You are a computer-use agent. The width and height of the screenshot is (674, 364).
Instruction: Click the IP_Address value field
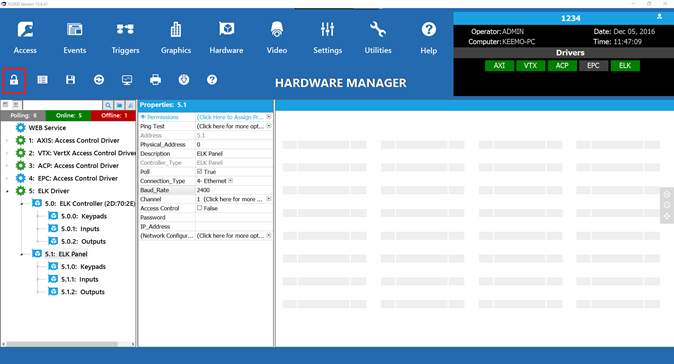click(234, 226)
